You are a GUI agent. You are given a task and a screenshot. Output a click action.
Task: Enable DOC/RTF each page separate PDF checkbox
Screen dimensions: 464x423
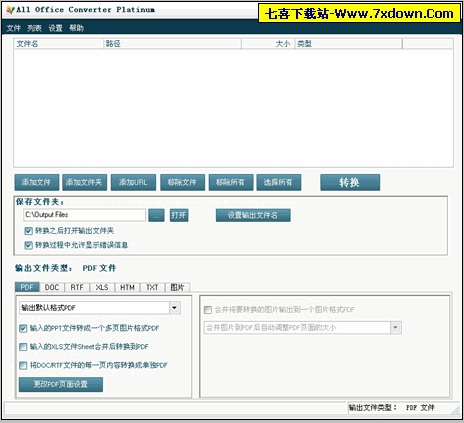tap(23, 366)
